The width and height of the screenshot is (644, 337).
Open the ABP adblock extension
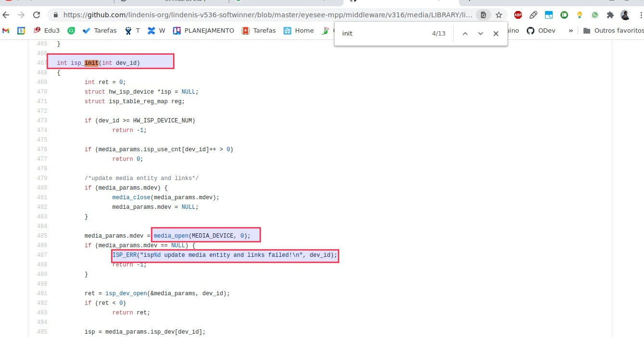518,15
